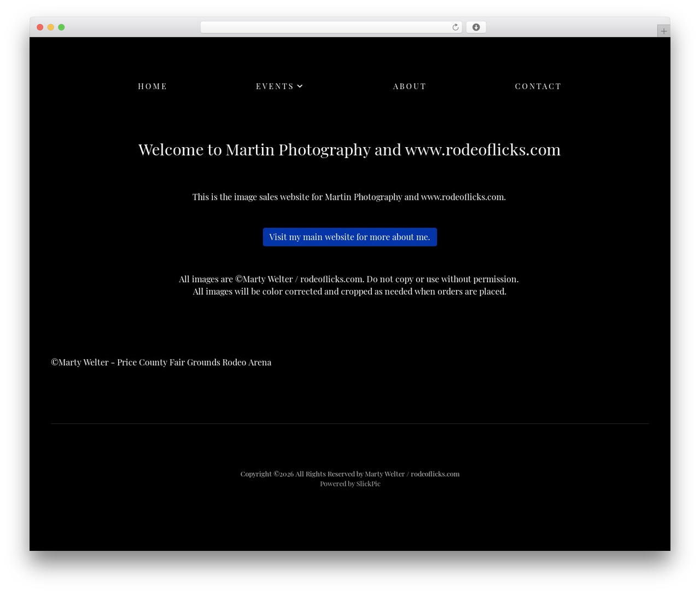Open the Events menu item
The width and height of the screenshot is (700, 593).
pos(275,86)
